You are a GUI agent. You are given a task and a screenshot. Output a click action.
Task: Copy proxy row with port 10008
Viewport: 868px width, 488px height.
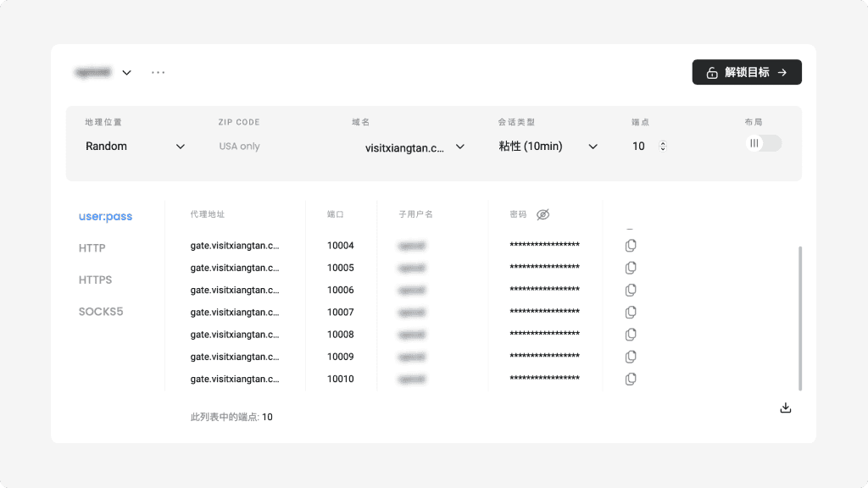click(630, 335)
